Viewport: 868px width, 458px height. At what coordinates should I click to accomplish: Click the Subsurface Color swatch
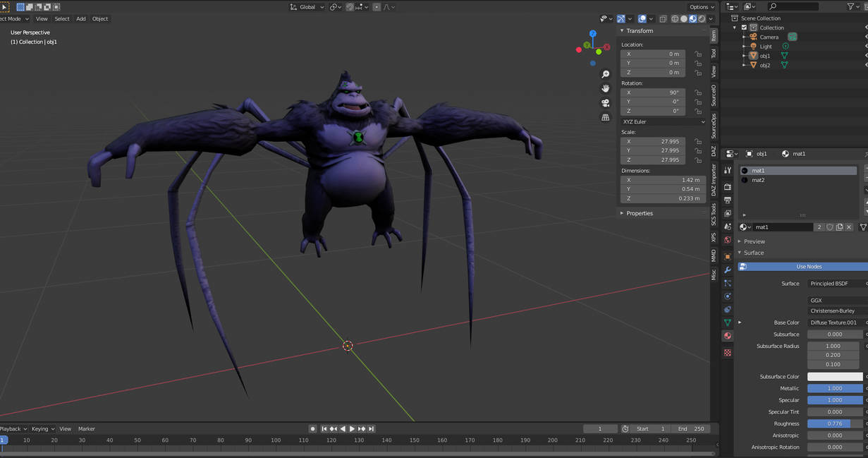point(835,377)
